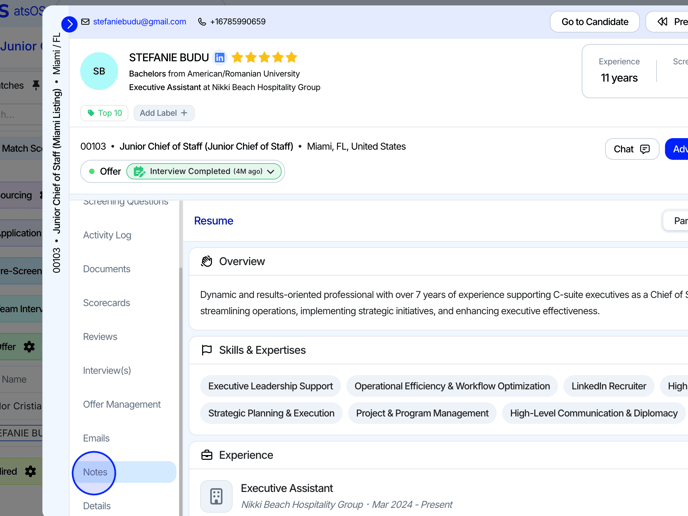This screenshot has height=516, width=688.
Task: Click the SB avatar thumbnail
Action: point(99,71)
